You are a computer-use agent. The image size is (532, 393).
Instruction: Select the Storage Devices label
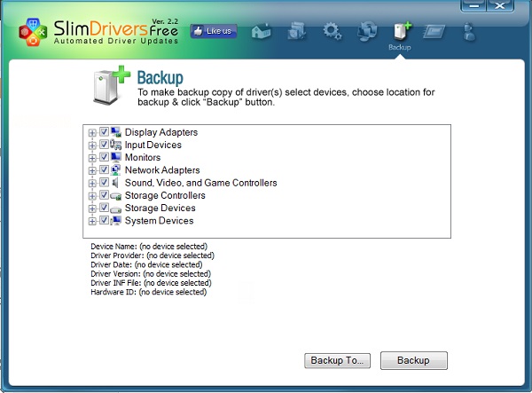coord(160,208)
